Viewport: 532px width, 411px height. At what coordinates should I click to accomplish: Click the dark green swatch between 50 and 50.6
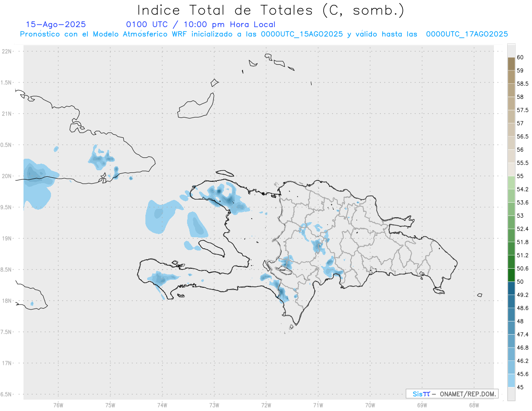click(511, 275)
